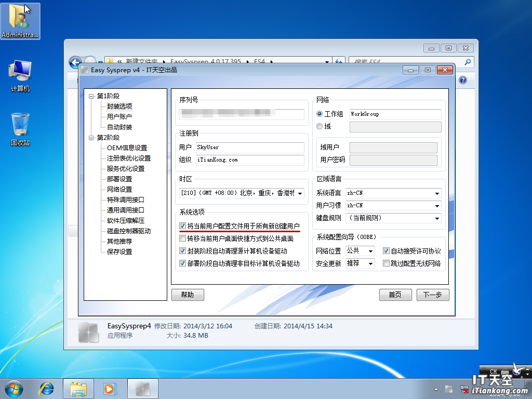Open the 回收站 recycle bin icon
Image resolution: width=532 pixels, height=399 pixels.
[20, 129]
